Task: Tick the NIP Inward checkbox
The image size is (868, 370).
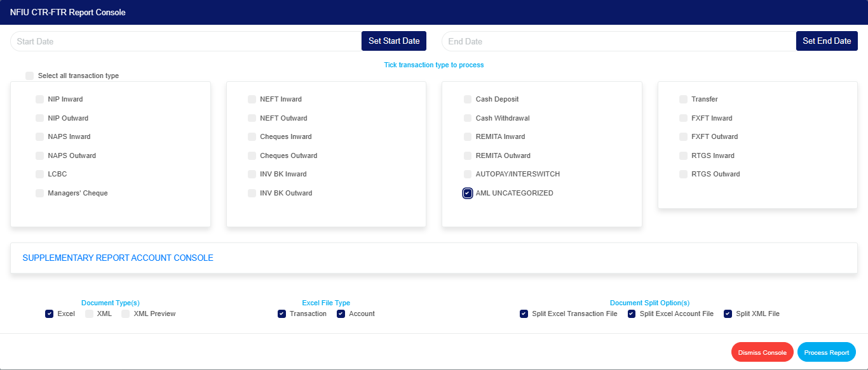Action: (40, 100)
